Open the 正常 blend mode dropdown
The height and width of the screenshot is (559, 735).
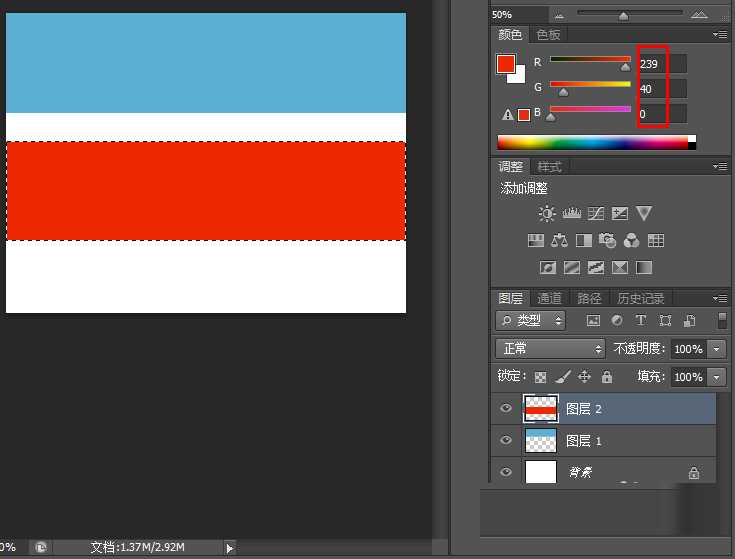pos(550,349)
